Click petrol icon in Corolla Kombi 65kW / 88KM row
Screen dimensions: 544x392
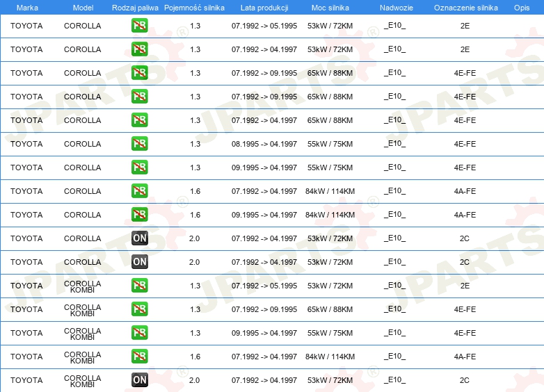(139, 309)
